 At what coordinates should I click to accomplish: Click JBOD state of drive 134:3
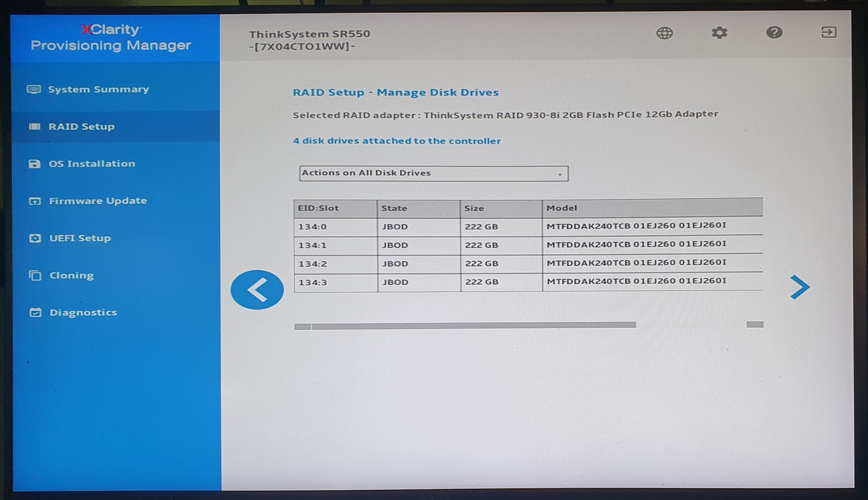click(395, 283)
